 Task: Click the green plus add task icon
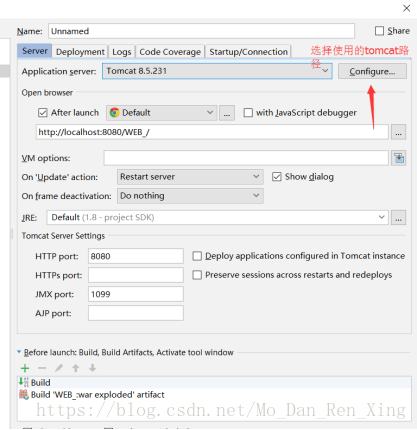(25, 368)
